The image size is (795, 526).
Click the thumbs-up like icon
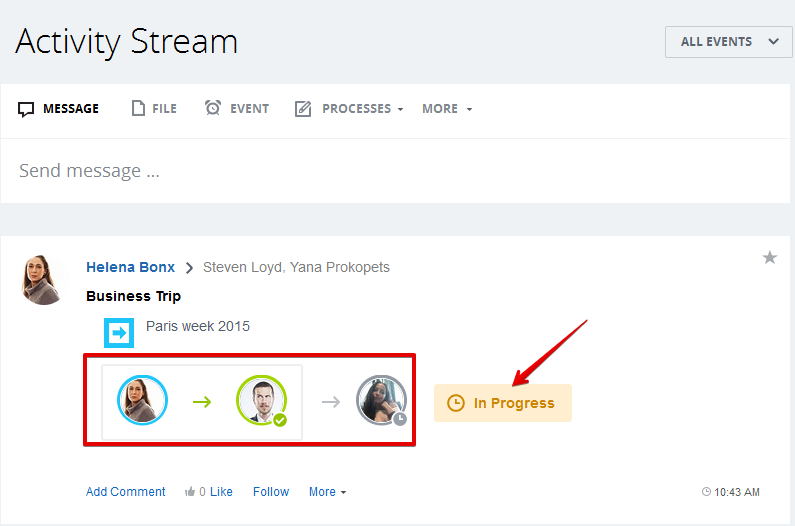click(x=190, y=492)
